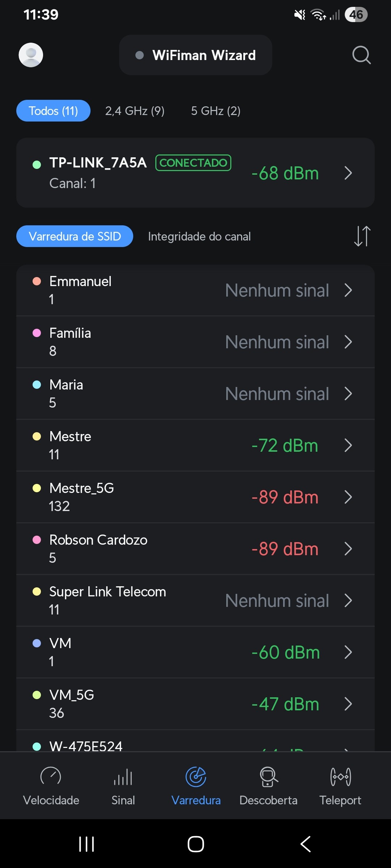Screen dimensions: 391x868
Task: Tap the profile avatar icon
Action: coord(31,55)
